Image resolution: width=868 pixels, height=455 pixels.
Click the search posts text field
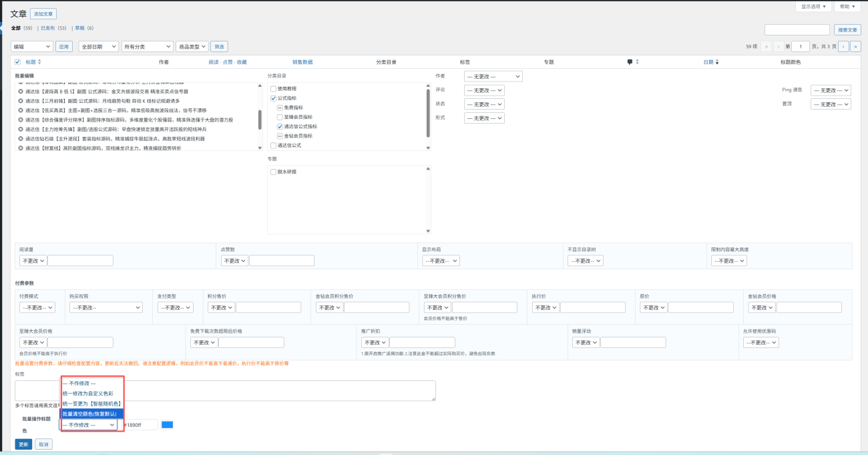click(x=797, y=29)
